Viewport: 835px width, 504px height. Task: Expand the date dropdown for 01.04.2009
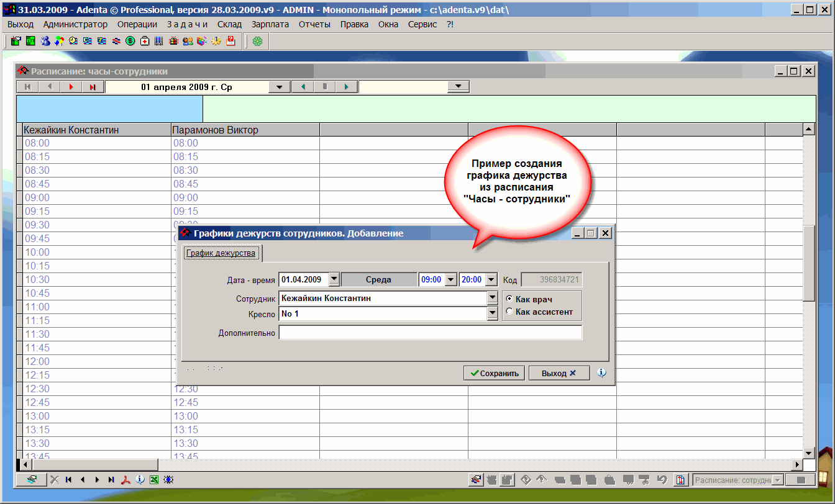334,280
